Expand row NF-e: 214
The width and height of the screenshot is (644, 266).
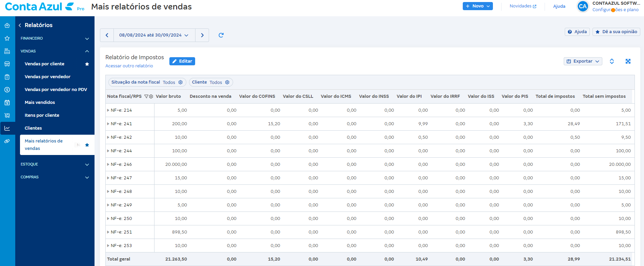tap(108, 110)
